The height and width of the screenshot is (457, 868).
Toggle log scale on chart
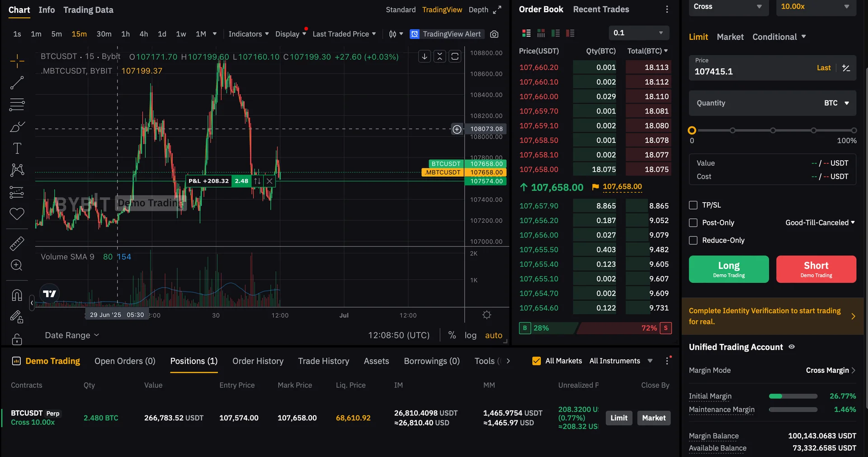click(471, 335)
